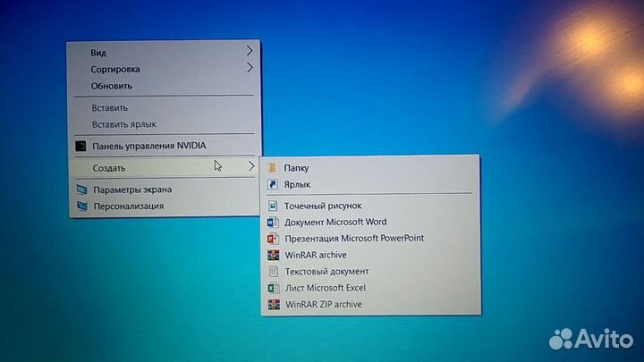Create a Презентация Microsoft PowerPoint
This screenshot has width=644, height=362.
(x=370, y=238)
